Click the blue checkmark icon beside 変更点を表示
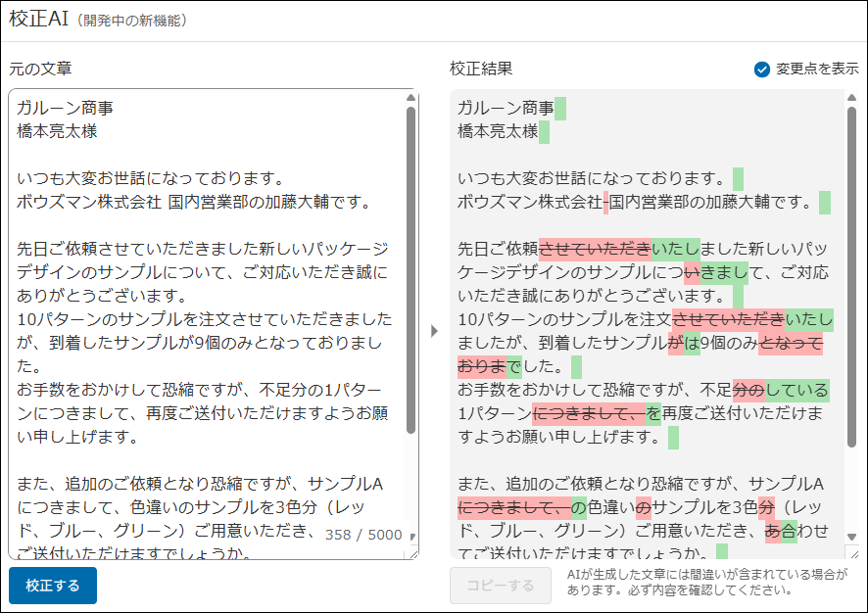The image size is (868, 613). [763, 70]
